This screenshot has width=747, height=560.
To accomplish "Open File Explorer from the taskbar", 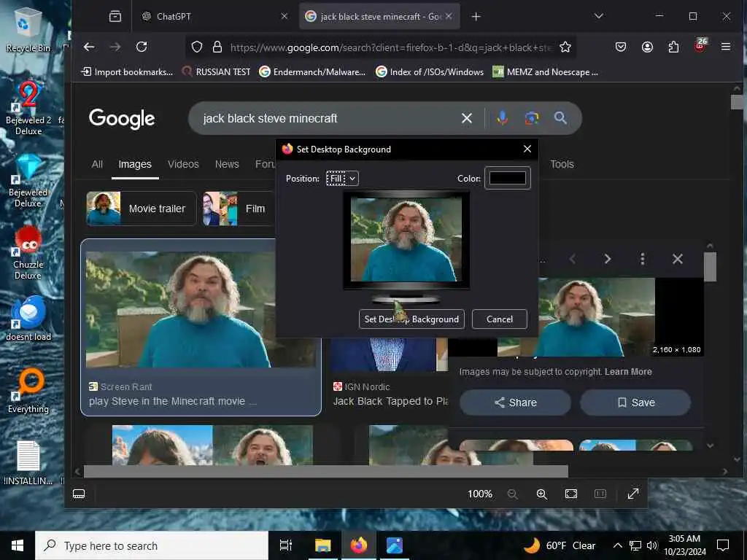I will 322,545.
